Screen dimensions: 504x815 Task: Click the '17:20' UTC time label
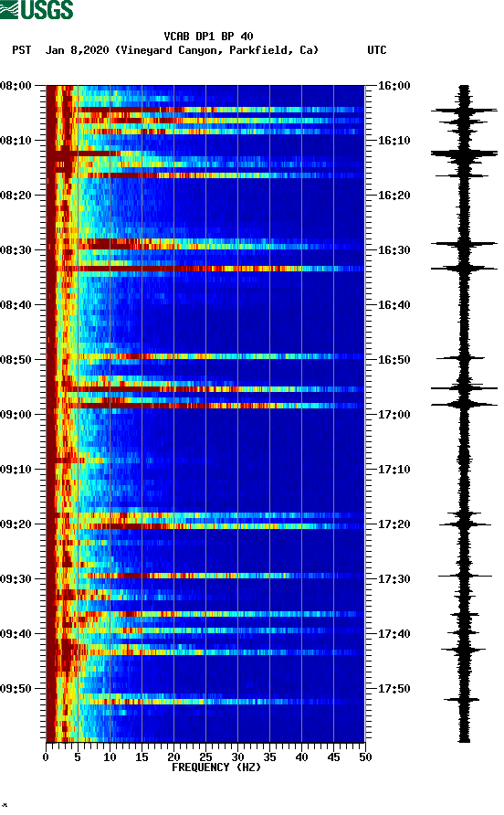(x=394, y=524)
